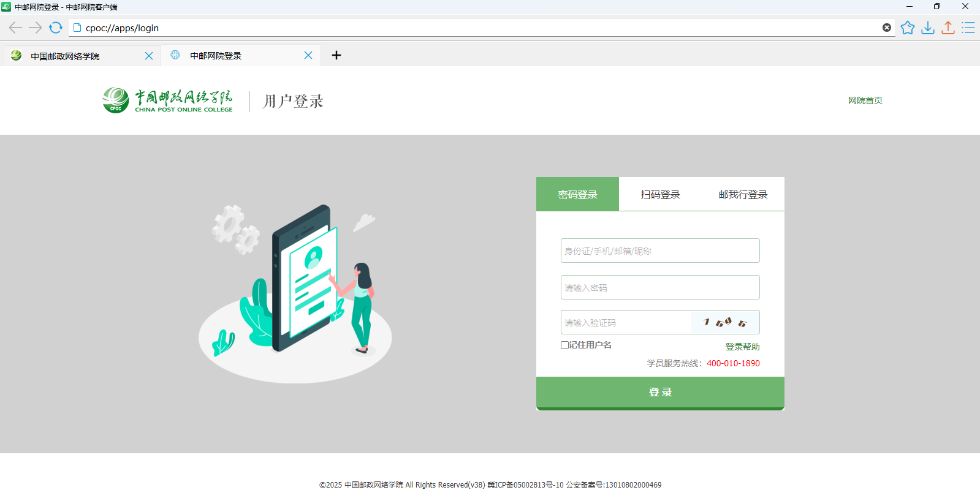This screenshot has width=980, height=490.
Task: Click the browser back arrow
Action: 15,28
